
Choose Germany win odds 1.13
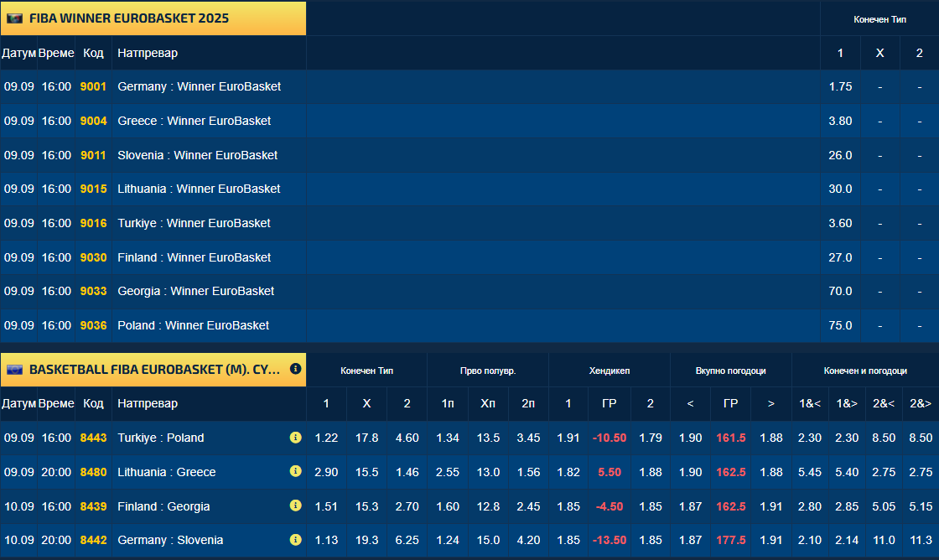point(326,540)
